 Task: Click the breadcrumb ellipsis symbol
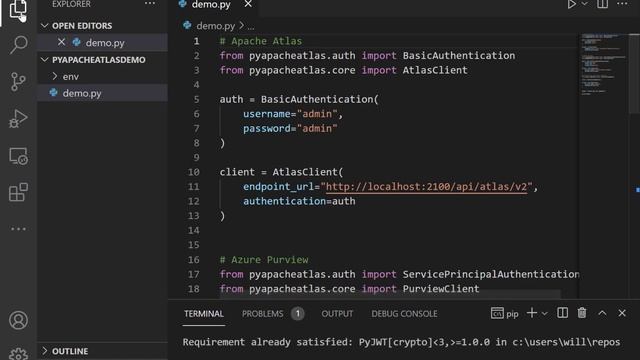pyautogui.click(x=251, y=27)
